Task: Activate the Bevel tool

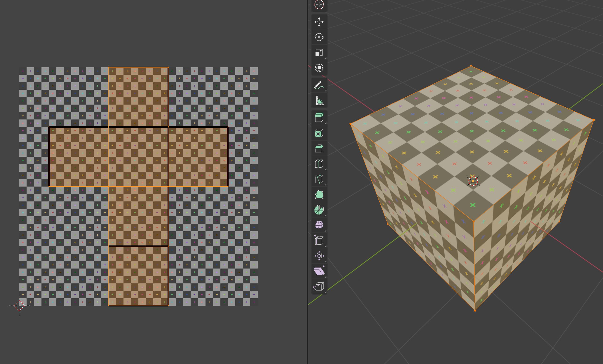Action: click(x=319, y=149)
